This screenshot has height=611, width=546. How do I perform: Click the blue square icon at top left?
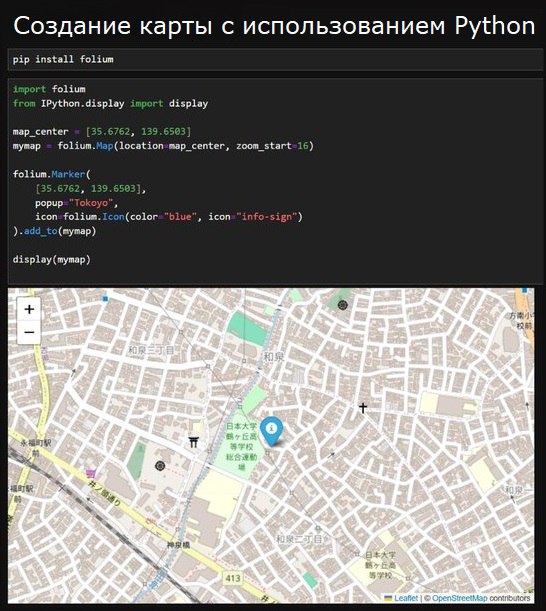(105, 298)
